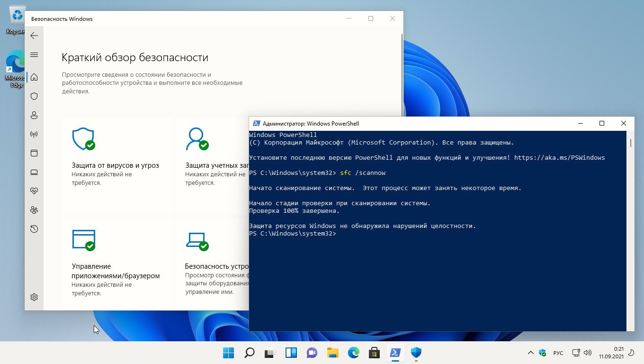Image resolution: width=644 pixels, height=364 pixels.
Task: Click the aka.ms/PSWindows link in PowerShell
Action: [559, 158]
